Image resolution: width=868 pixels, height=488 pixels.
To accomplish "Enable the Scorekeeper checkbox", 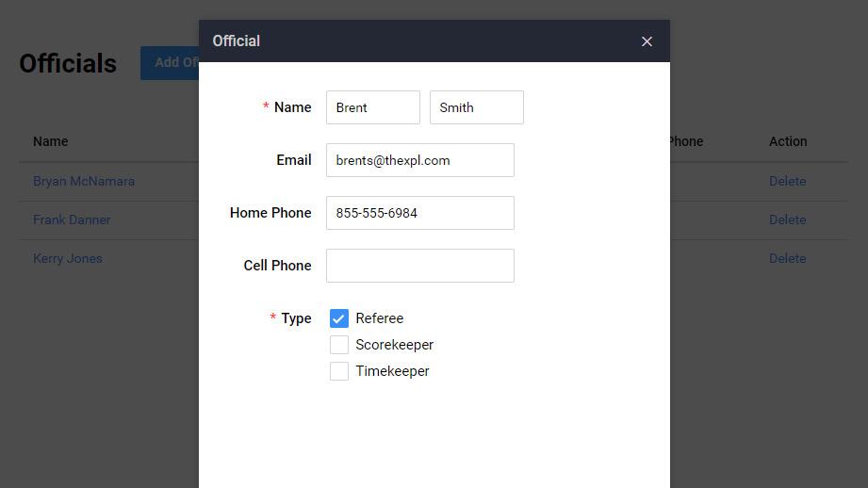I will click(x=339, y=345).
